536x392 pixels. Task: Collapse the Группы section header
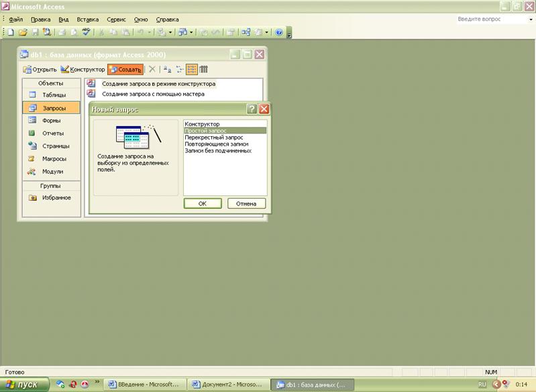click(50, 186)
